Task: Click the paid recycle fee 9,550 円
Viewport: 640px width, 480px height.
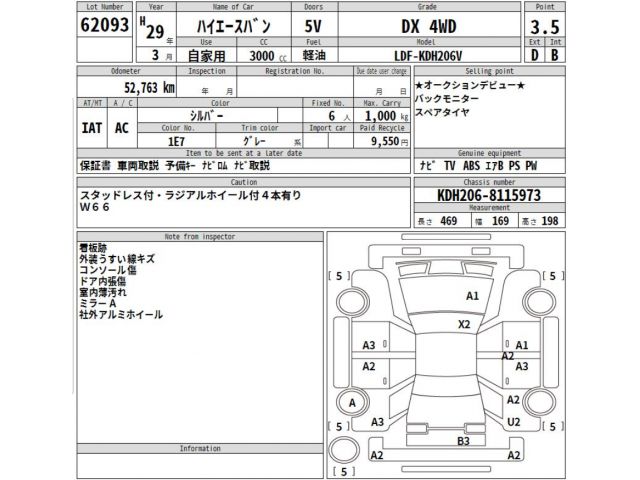Action: coord(389,141)
